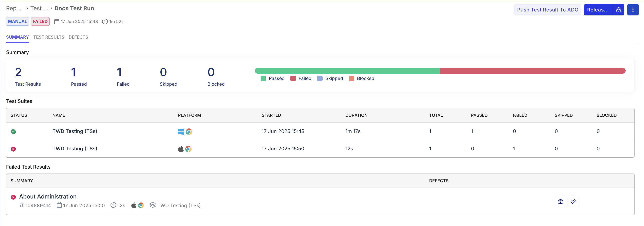Click the bug icon to report a defect
The image size is (644, 226).
click(x=560, y=201)
